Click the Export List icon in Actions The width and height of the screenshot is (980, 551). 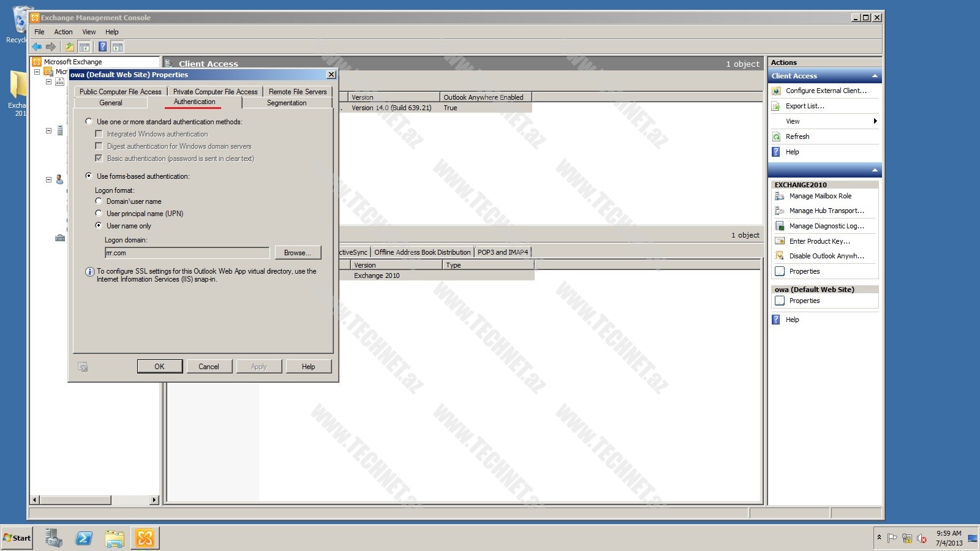click(776, 106)
